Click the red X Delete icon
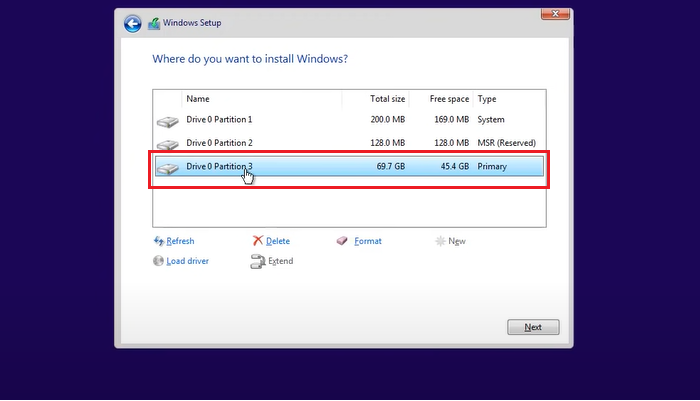Image resolution: width=700 pixels, height=401 pixels. [258, 241]
